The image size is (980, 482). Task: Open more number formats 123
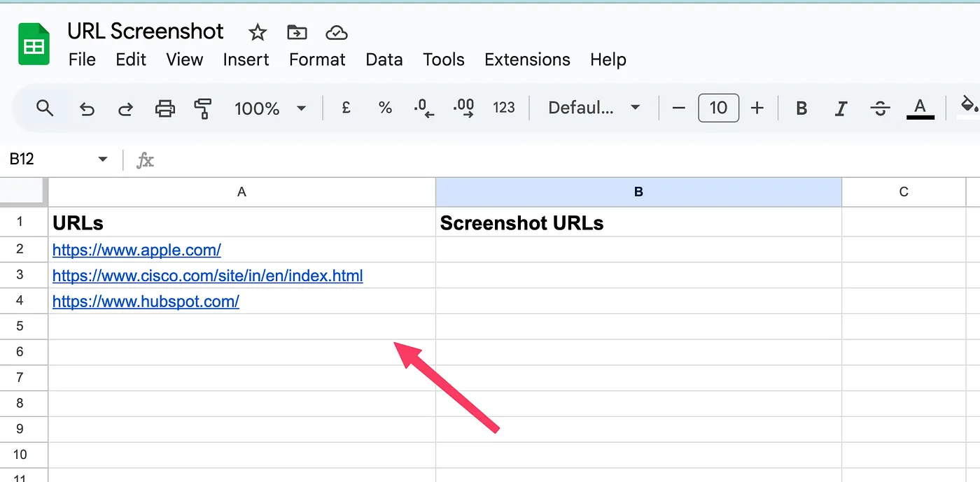click(x=504, y=108)
